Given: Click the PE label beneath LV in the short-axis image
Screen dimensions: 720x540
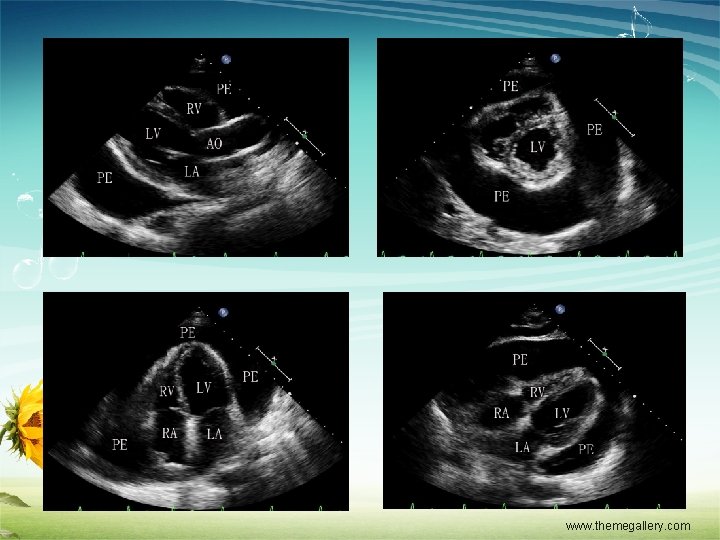Looking at the screenshot, I should 502,197.
